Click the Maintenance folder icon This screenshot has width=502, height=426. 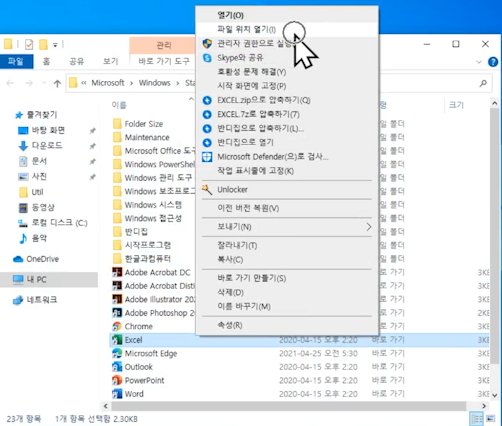[117, 137]
